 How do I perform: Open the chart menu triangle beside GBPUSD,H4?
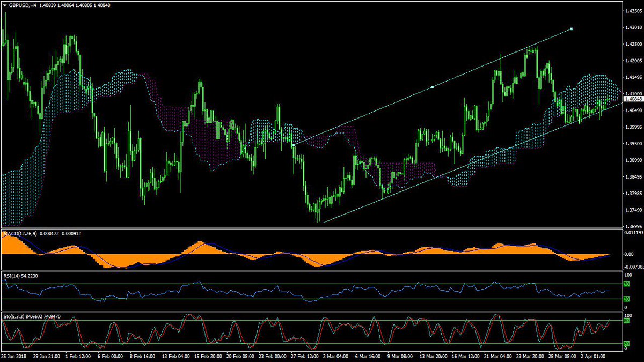pyautogui.click(x=4, y=5)
